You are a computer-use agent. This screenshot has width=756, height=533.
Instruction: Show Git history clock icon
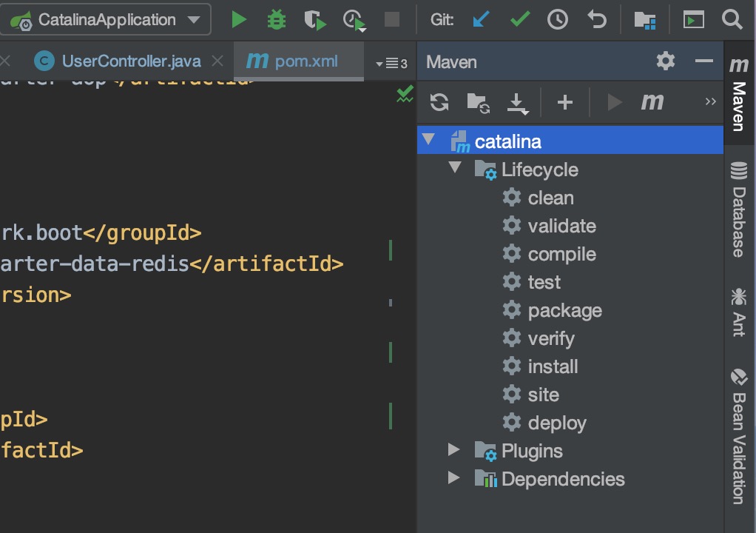[557, 20]
